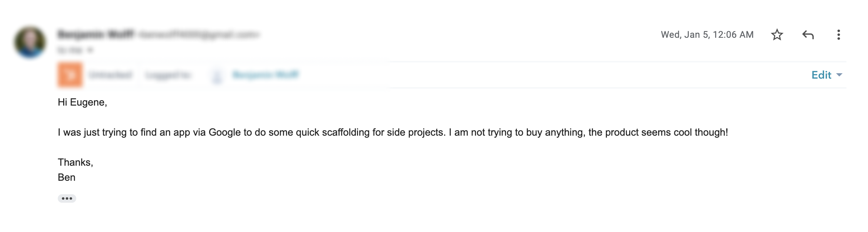Click the sender's round profile photo

click(30, 42)
